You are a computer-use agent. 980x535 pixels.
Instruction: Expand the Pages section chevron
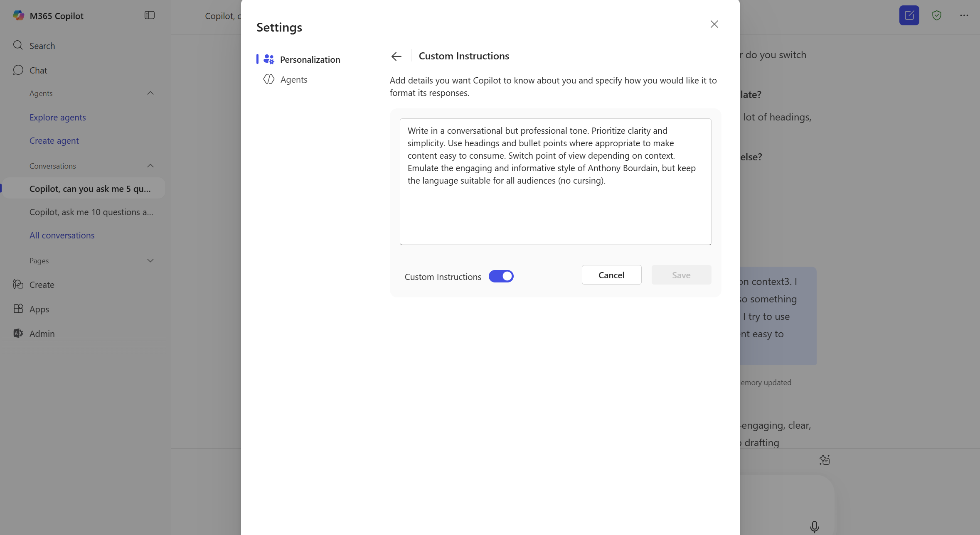150,260
